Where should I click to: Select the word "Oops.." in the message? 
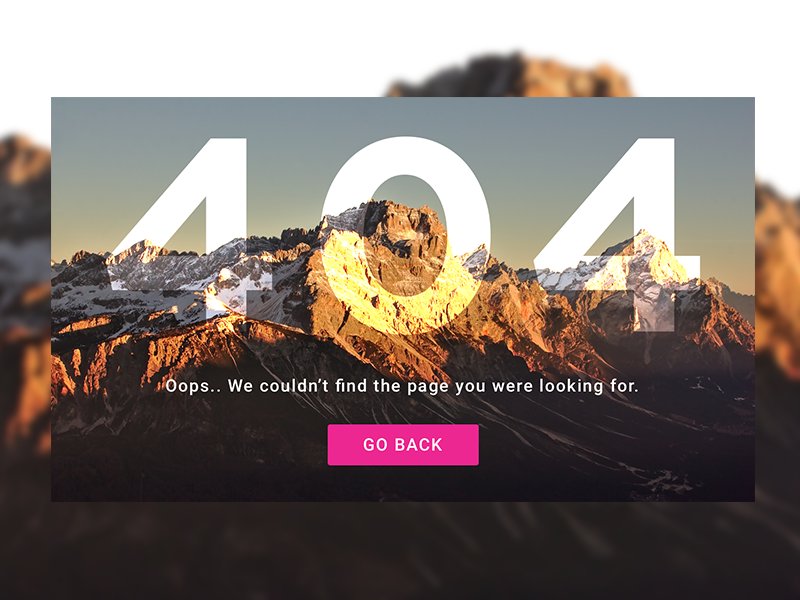pyautogui.click(x=193, y=386)
